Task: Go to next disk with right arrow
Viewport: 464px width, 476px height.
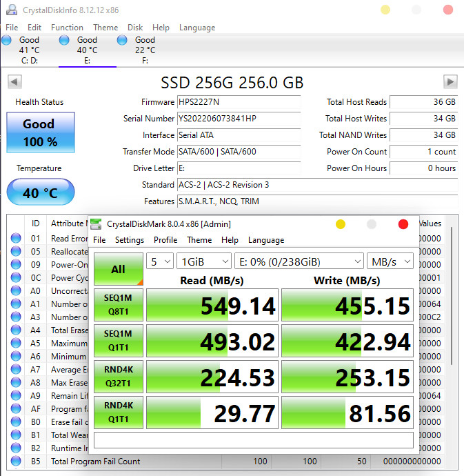Action: point(450,81)
